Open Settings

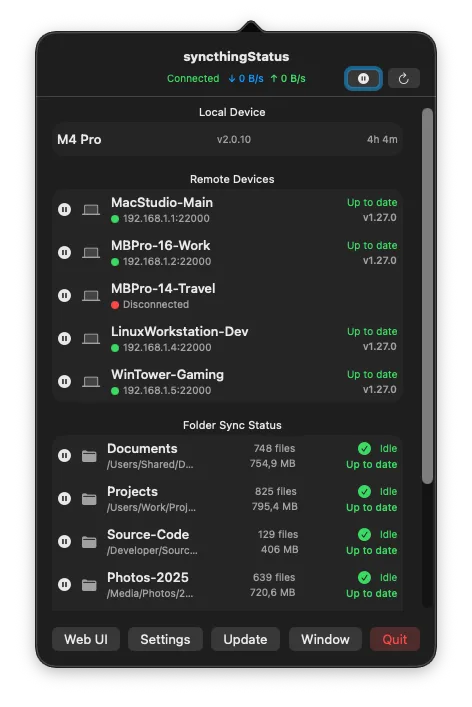click(165, 639)
